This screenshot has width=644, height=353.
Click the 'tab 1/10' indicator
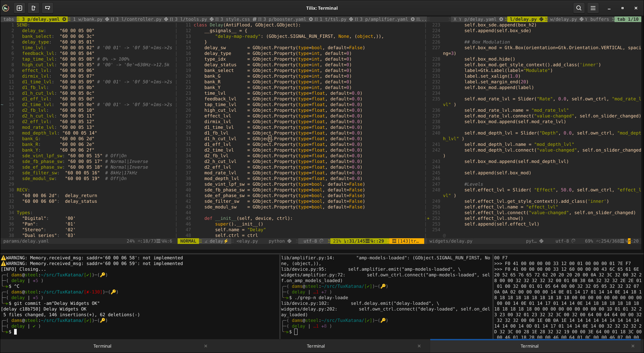628,19
